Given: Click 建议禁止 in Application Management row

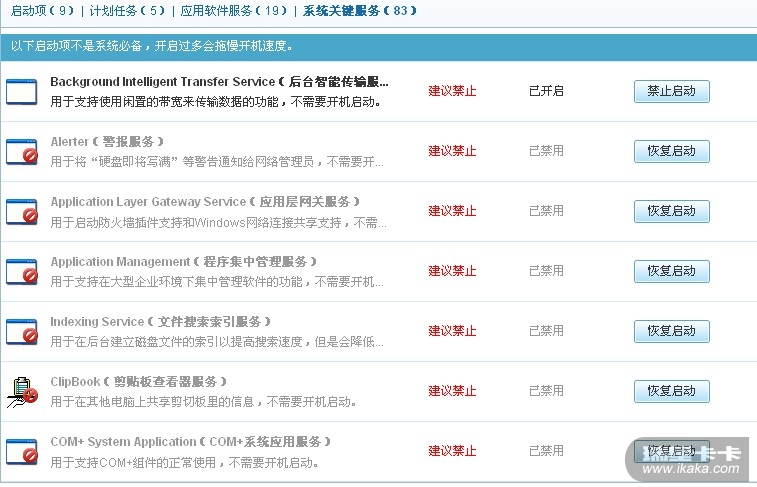Looking at the screenshot, I should pyautogui.click(x=452, y=271).
